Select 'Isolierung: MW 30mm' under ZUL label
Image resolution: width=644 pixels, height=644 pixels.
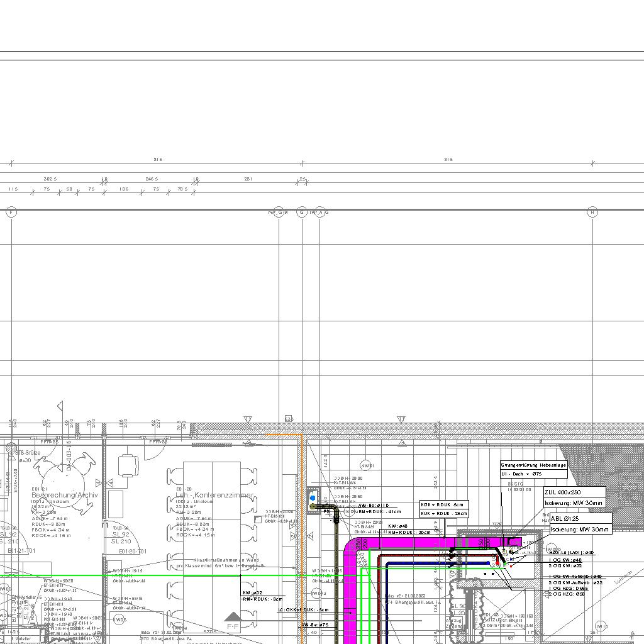(574, 502)
